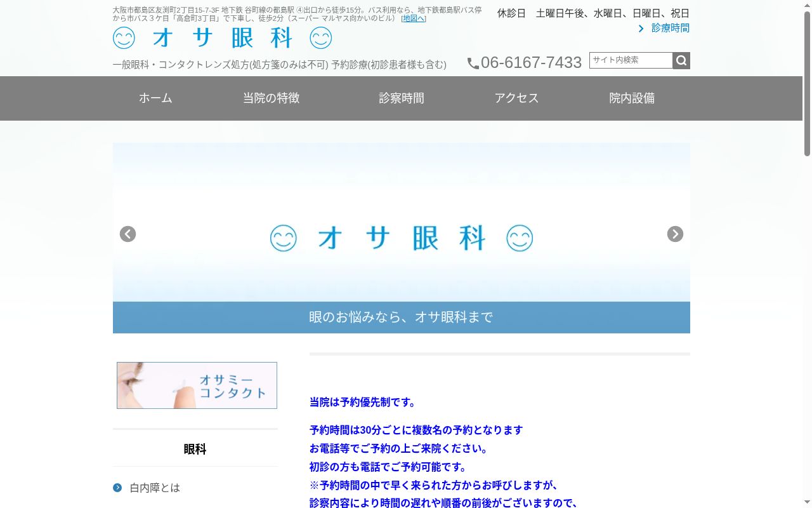Click the オサ眼科 header logo
This screenshot has height=508, width=812.
tap(223, 39)
